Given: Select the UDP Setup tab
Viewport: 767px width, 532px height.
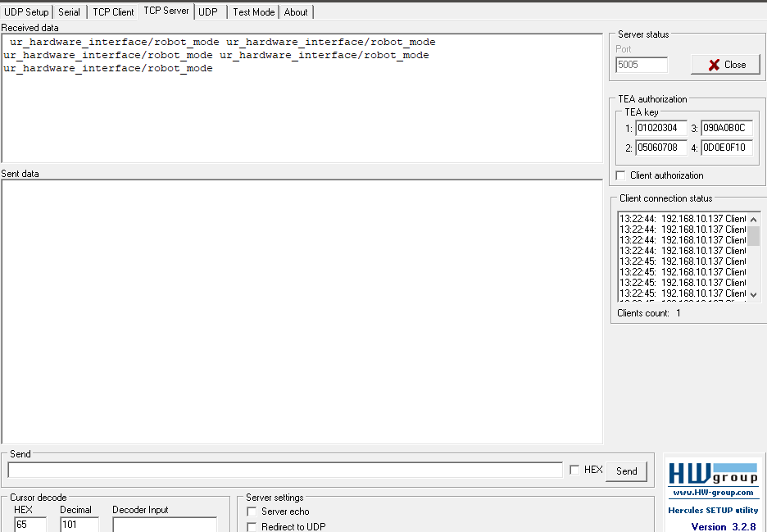Looking at the screenshot, I should click(x=26, y=11).
